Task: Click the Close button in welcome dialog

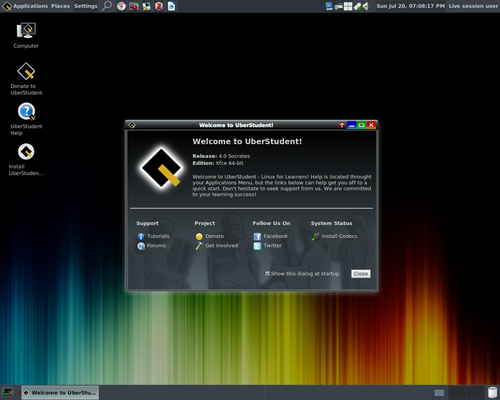Action: click(361, 274)
